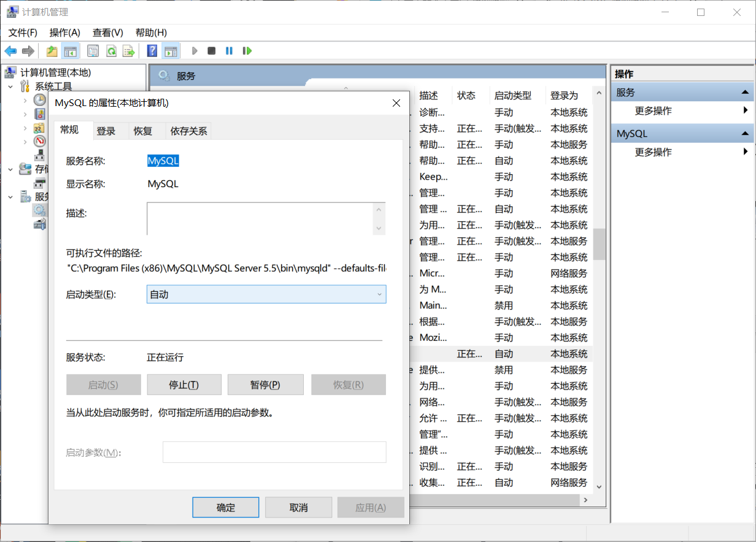This screenshot has width=756, height=542.
Task: Switch to the 登录 tab
Action: 106,131
